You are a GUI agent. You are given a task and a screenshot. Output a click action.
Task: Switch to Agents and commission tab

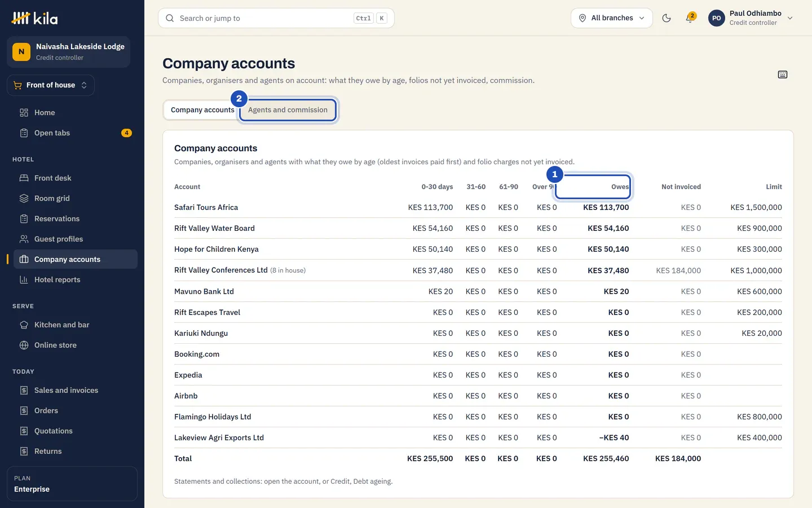[x=288, y=110]
